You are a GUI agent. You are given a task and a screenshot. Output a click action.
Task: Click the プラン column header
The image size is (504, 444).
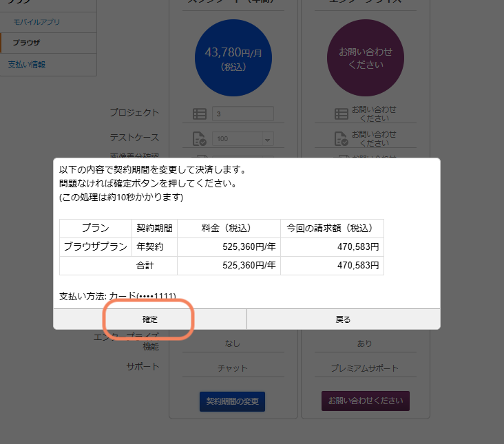coord(96,228)
